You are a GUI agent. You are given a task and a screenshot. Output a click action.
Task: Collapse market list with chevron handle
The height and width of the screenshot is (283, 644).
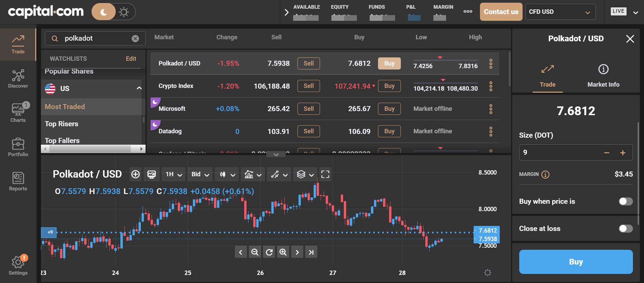(276, 154)
